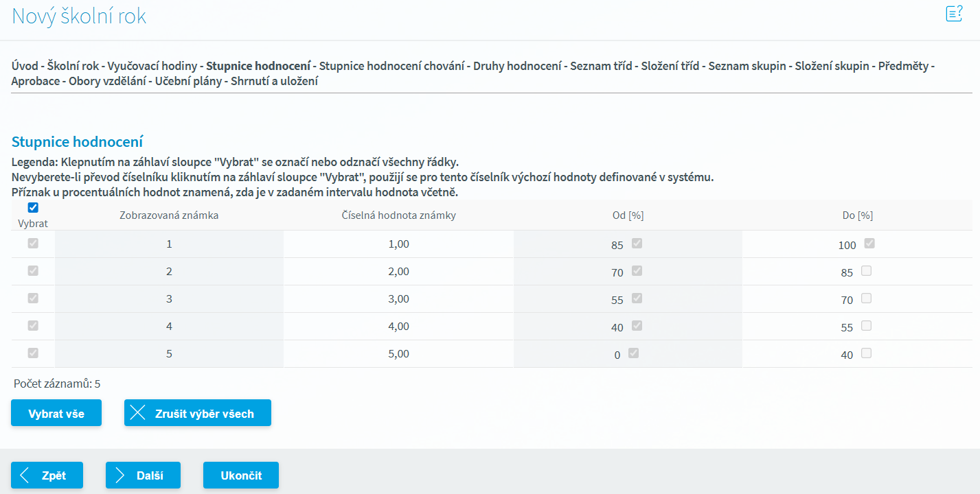The image size is (980, 494).
Task: Open the Seznam tříd step
Action: pyautogui.click(x=601, y=67)
